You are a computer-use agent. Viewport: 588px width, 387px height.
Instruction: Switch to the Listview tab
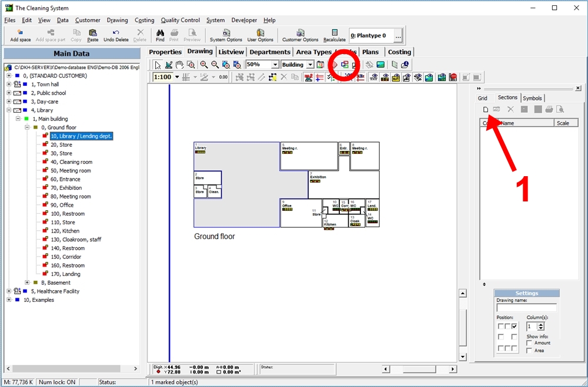click(x=231, y=52)
